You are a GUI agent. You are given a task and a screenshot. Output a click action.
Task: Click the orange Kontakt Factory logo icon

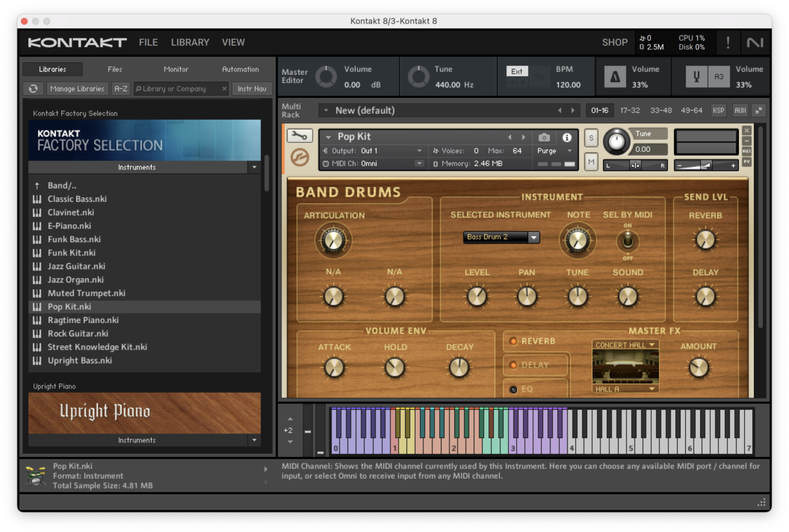click(x=300, y=158)
